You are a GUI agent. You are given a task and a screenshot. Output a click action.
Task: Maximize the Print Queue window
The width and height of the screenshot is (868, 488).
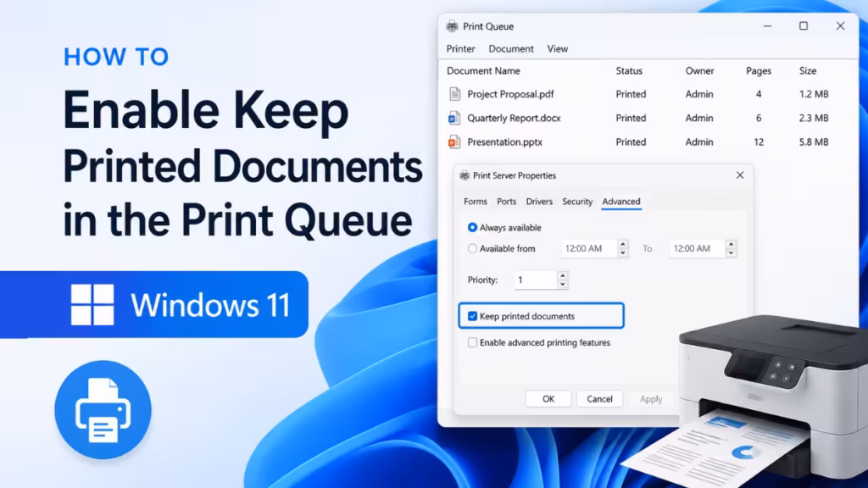[804, 26]
